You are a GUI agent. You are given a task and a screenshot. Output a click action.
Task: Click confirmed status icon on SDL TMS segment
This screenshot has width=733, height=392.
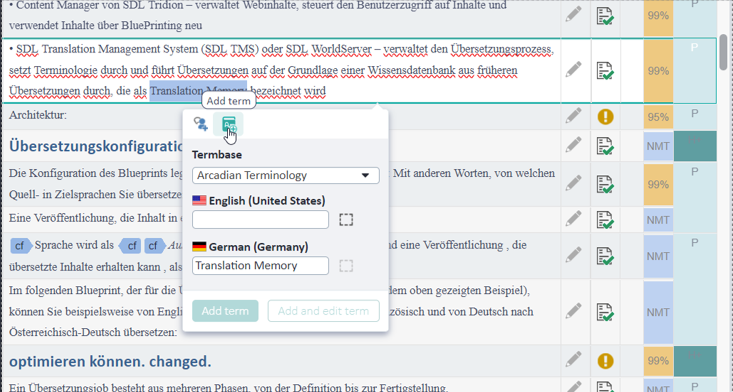pos(605,71)
